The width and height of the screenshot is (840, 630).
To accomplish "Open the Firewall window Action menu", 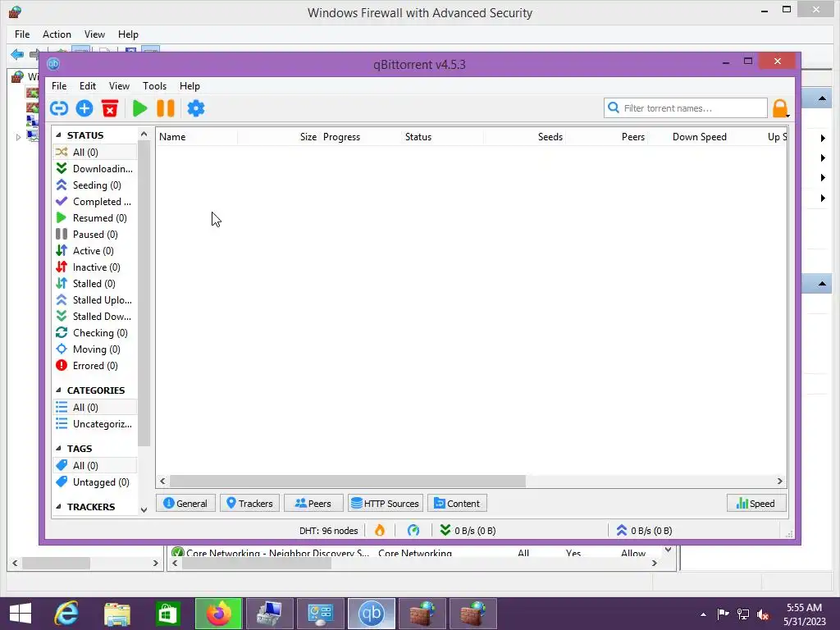I will tap(57, 34).
